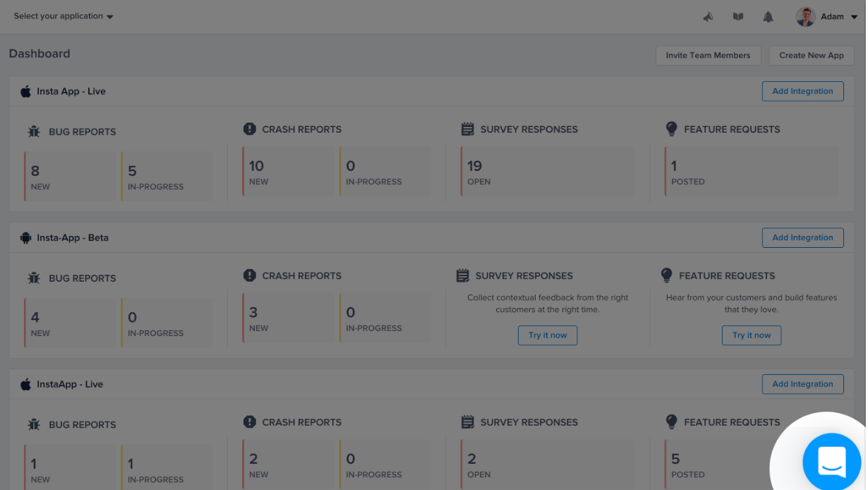This screenshot has height=490, width=868.
Task: Add Integration for InstaApp - Live
Action: pos(802,384)
